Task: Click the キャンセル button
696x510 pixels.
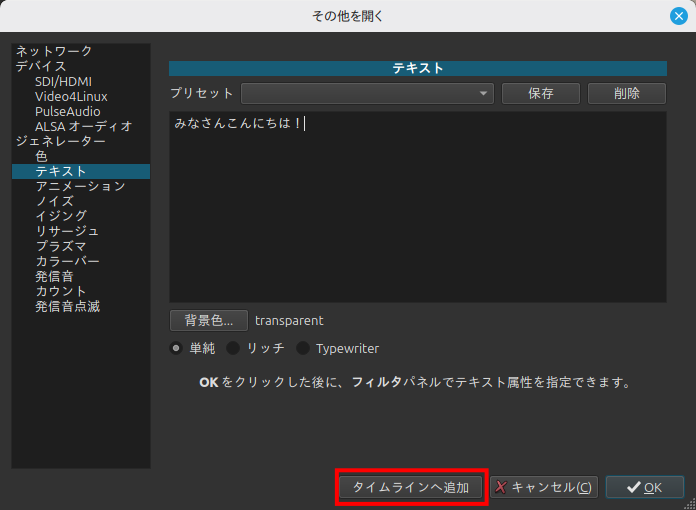Action: 544,487
